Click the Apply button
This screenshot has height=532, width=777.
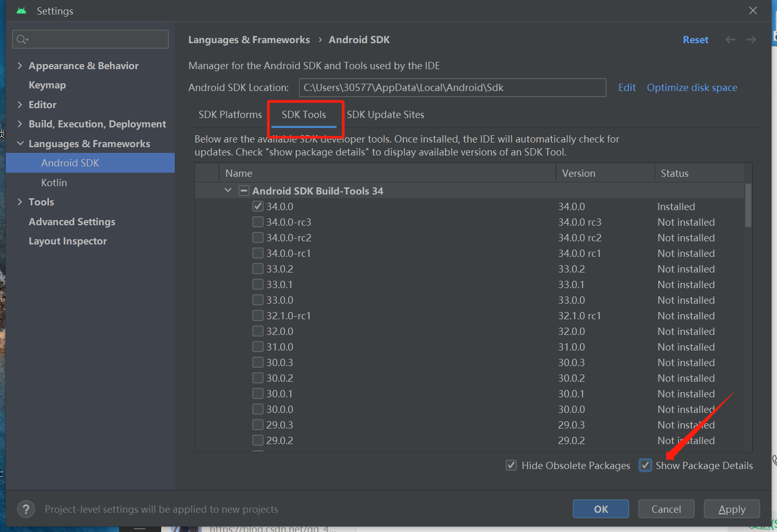pos(732,509)
